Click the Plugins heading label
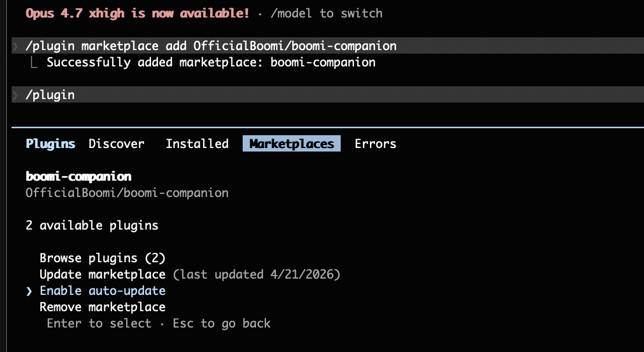The image size is (644, 352). pyautogui.click(x=51, y=143)
